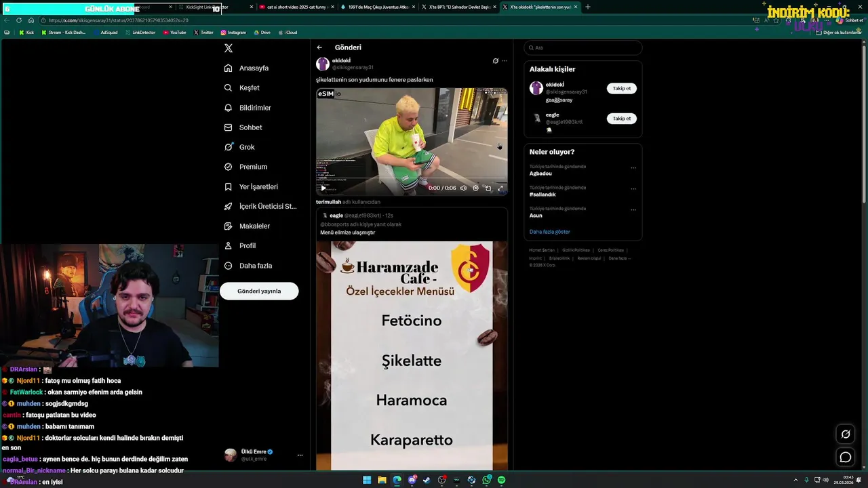Image resolution: width=868 pixels, height=488 pixels.
Task: Open the YouTube bookmark
Action: click(x=175, y=33)
